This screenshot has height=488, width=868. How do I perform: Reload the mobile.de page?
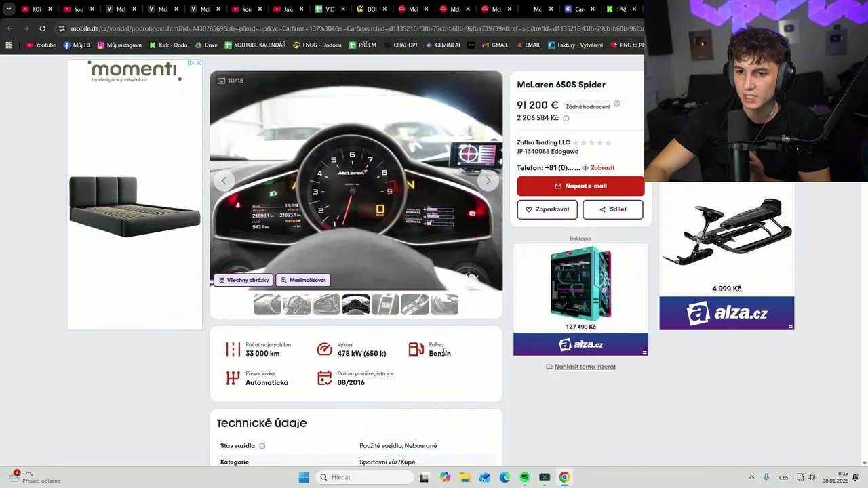click(42, 28)
